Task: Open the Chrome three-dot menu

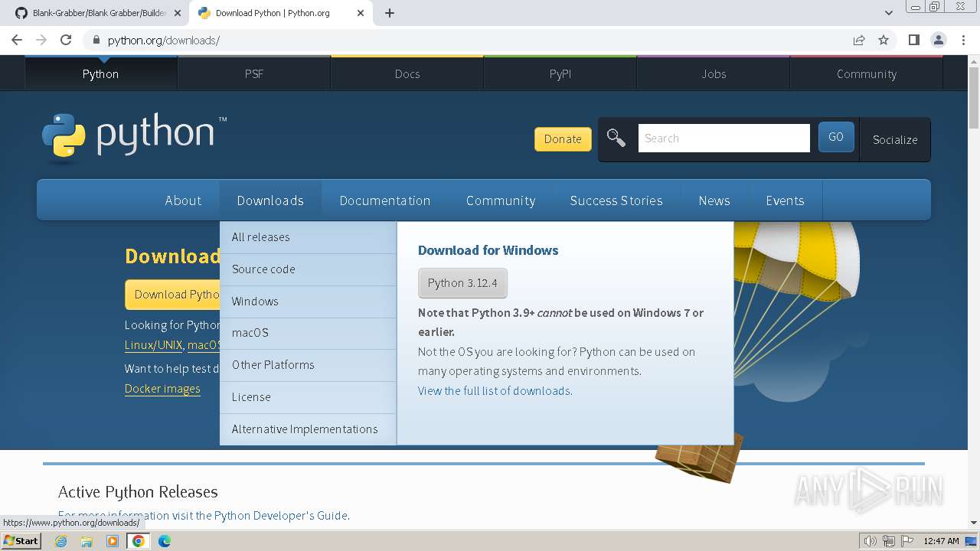Action: (962, 40)
